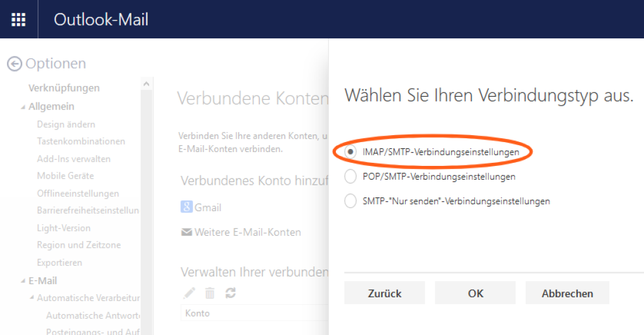Select IMAP/SMTP-Verbindungseinstellungen radio button
644x335 pixels.
click(x=350, y=152)
